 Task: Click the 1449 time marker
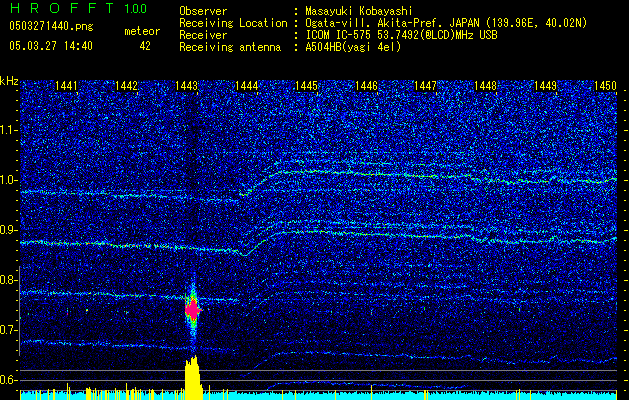546,85
